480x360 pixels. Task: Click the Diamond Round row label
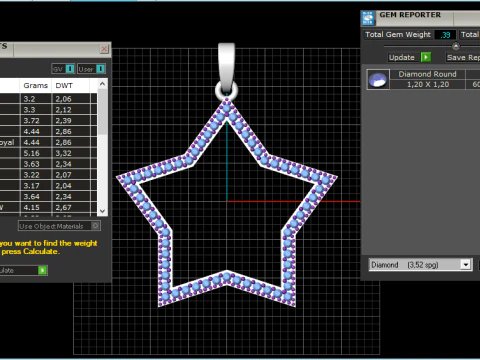pyautogui.click(x=427, y=74)
